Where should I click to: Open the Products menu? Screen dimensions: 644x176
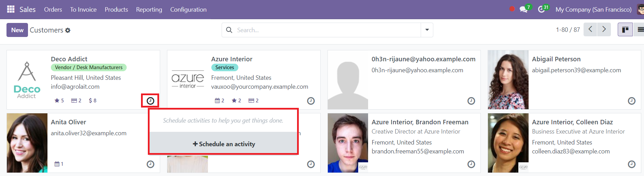point(116,10)
